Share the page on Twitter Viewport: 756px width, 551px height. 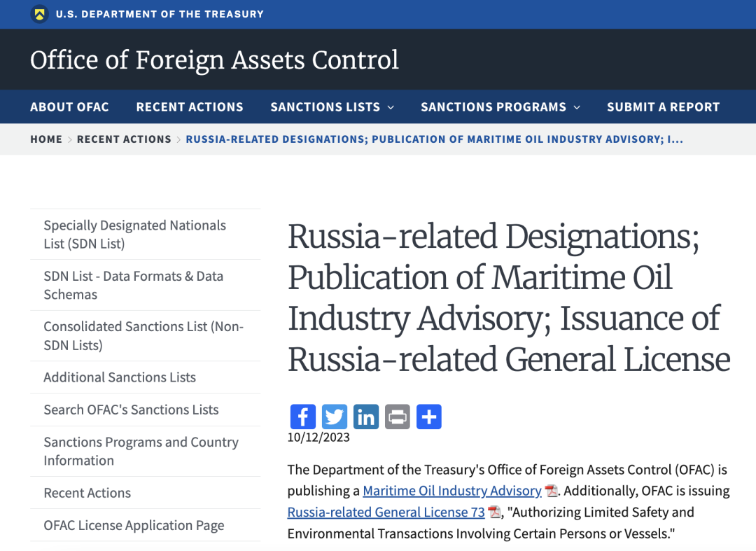point(334,417)
